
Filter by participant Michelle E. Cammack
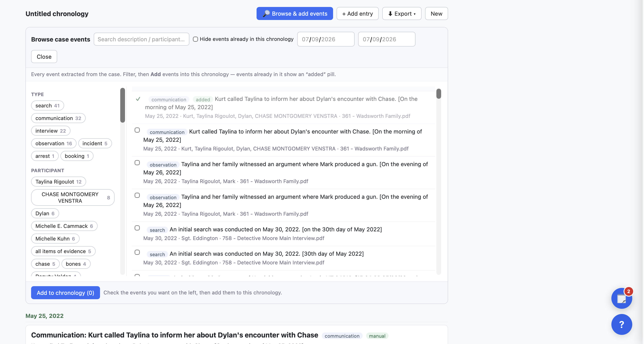[64, 226]
